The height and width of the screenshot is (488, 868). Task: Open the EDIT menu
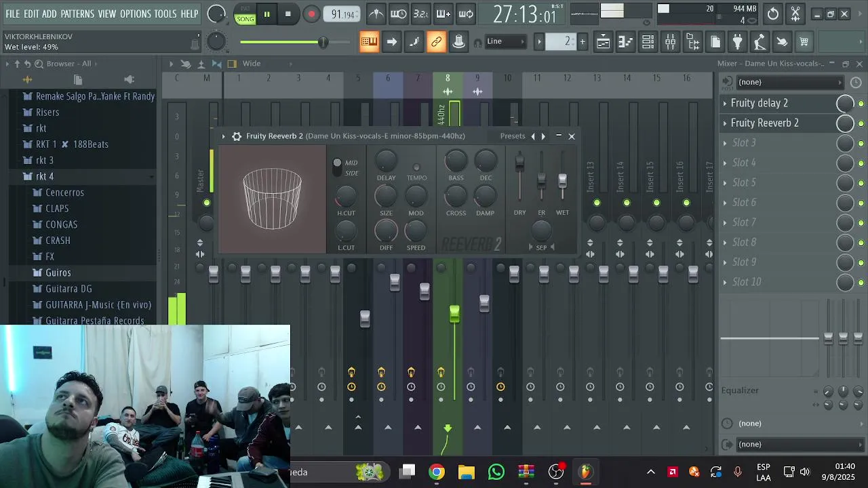click(x=31, y=14)
